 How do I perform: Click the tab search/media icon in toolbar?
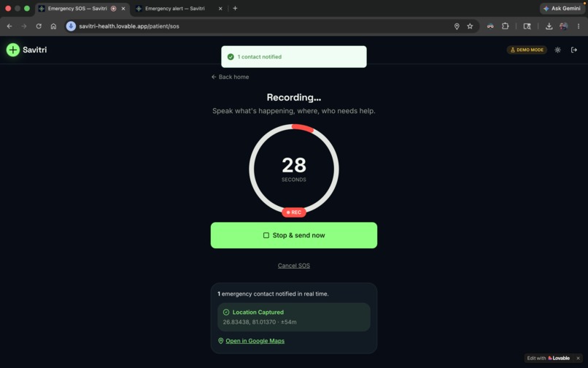point(527,26)
